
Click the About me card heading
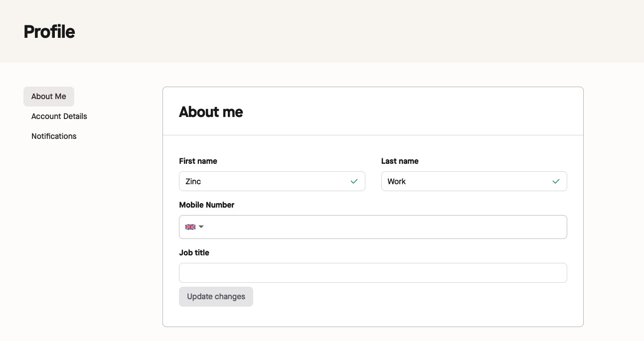tap(211, 112)
